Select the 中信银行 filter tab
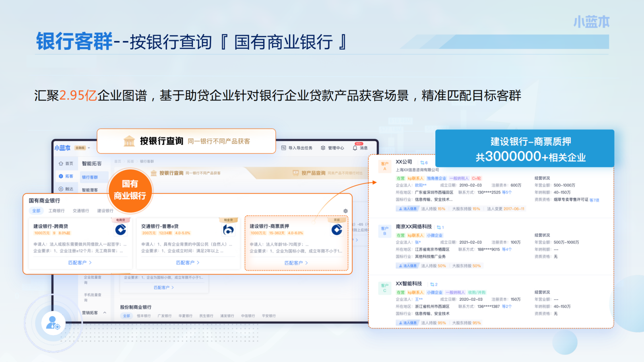This screenshot has height=362, width=644. click(248, 316)
